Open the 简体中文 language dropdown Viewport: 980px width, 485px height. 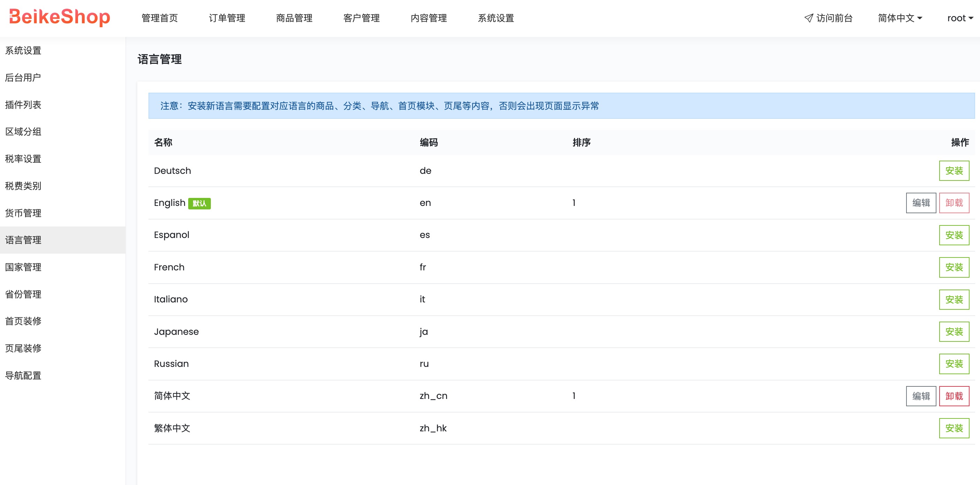click(x=900, y=18)
